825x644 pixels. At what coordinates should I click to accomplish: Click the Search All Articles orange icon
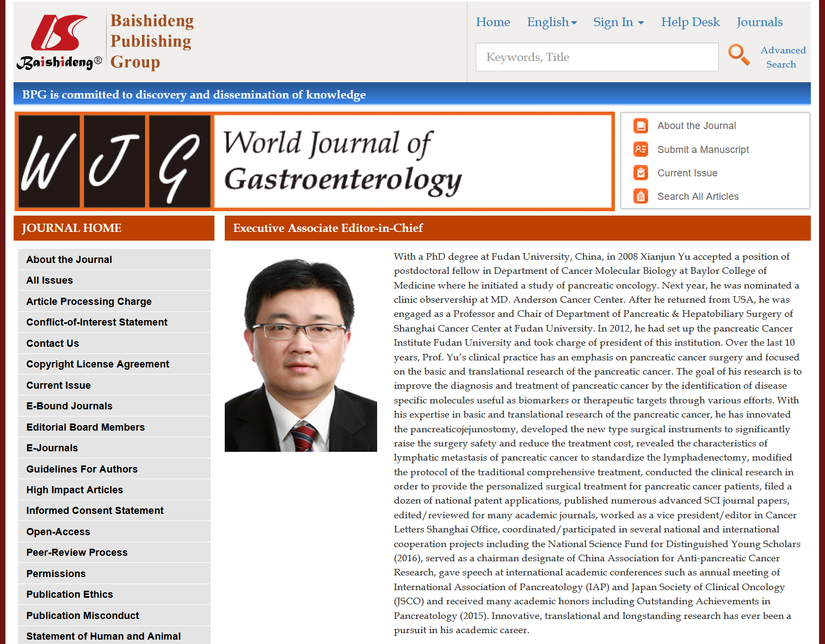641,196
